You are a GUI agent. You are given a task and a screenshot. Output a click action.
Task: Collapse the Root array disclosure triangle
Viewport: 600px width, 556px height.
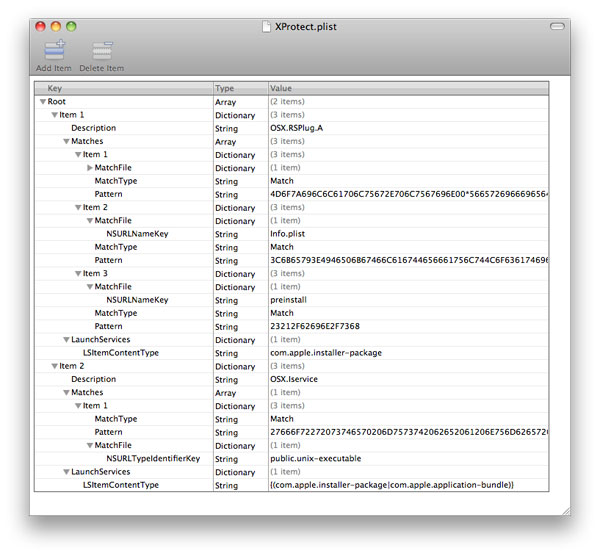[43, 102]
